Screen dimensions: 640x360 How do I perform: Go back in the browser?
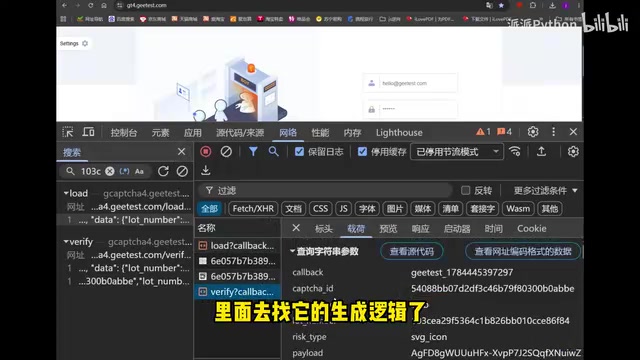64,5
